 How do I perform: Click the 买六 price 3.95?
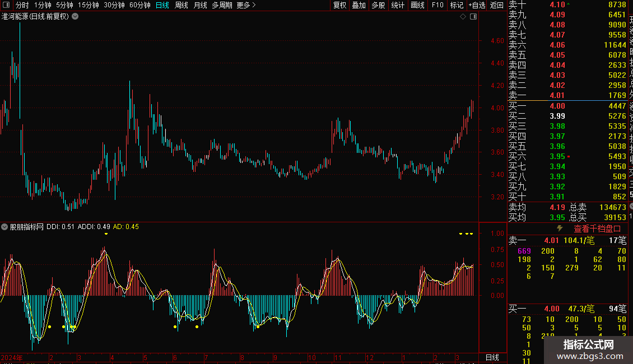tap(557, 156)
